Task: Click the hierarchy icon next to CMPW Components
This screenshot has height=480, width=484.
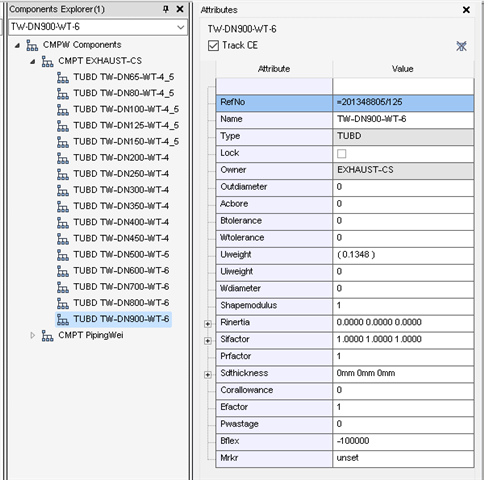Action: point(32,45)
